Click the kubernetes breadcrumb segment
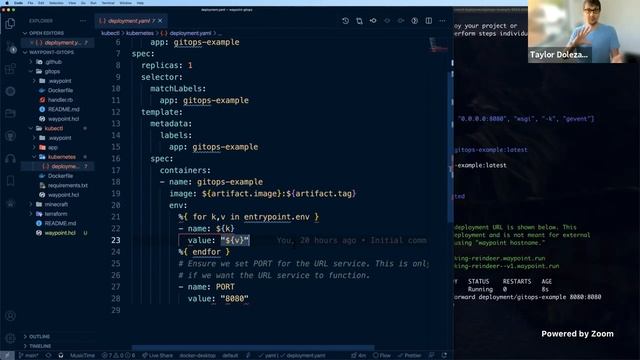Screen dimensions: 640x360 140,33
